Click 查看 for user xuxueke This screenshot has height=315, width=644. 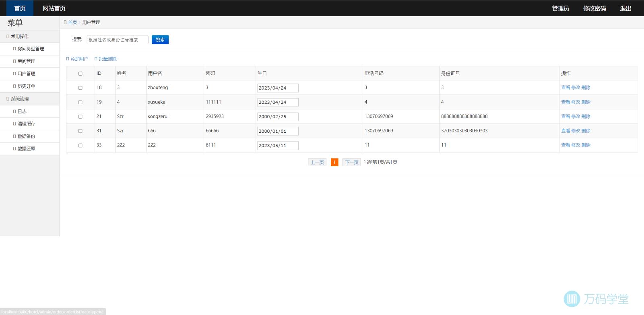(x=566, y=102)
